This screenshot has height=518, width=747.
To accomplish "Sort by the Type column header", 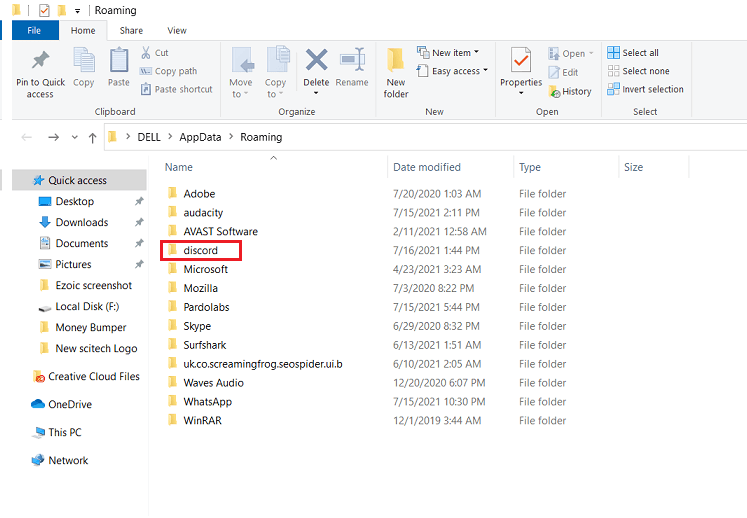I will click(530, 167).
